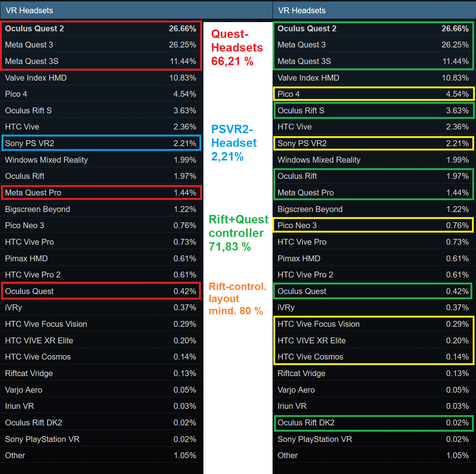Select the Other row in the left table

point(102,455)
